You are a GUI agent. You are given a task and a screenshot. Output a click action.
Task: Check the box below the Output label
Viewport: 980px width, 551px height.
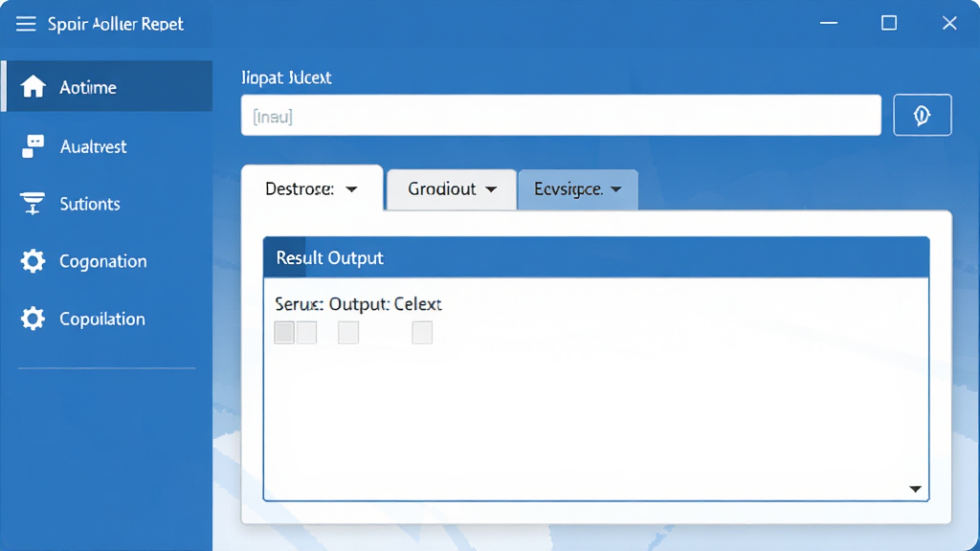pos(348,332)
